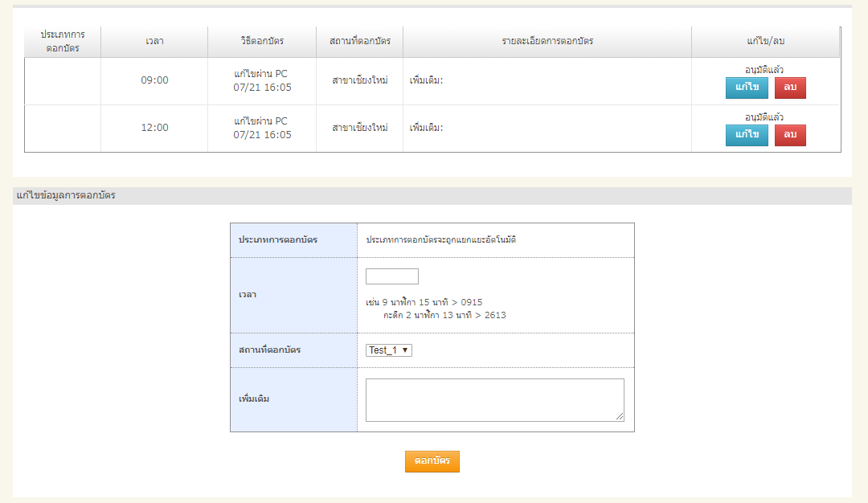Delete the 12:00 time record
868x503 pixels.
790,135
